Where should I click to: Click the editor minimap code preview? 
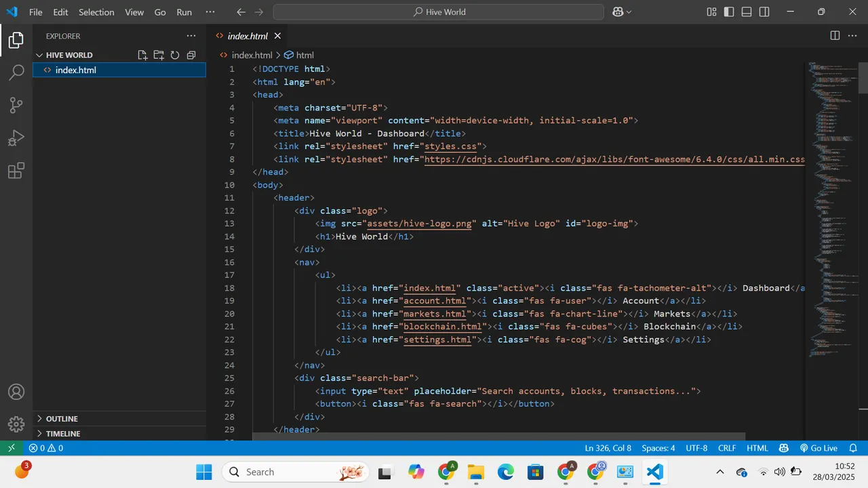click(831, 210)
